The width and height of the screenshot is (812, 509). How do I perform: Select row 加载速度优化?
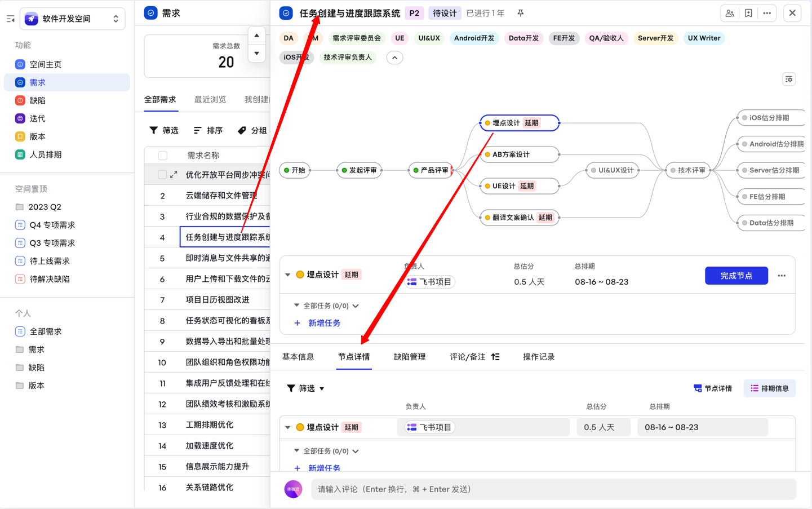tap(210, 446)
